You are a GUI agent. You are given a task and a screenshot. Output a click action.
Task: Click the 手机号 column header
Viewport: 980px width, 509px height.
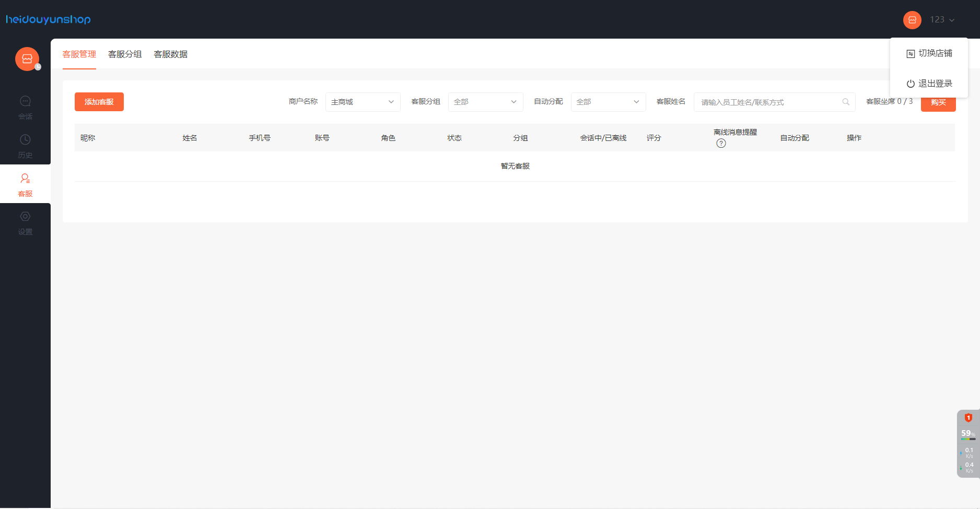pyautogui.click(x=260, y=138)
